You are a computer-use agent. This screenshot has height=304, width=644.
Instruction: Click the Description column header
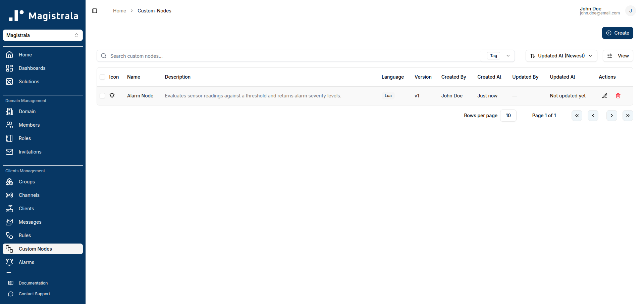178,77
